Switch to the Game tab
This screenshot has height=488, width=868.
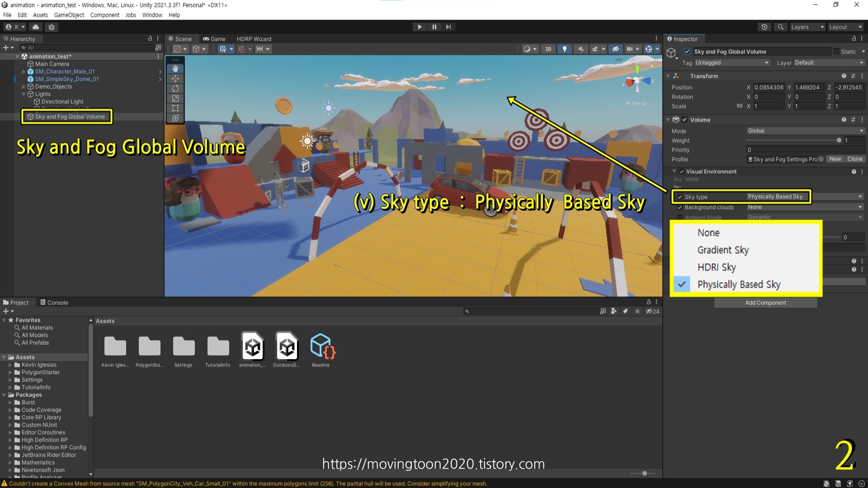point(214,39)
